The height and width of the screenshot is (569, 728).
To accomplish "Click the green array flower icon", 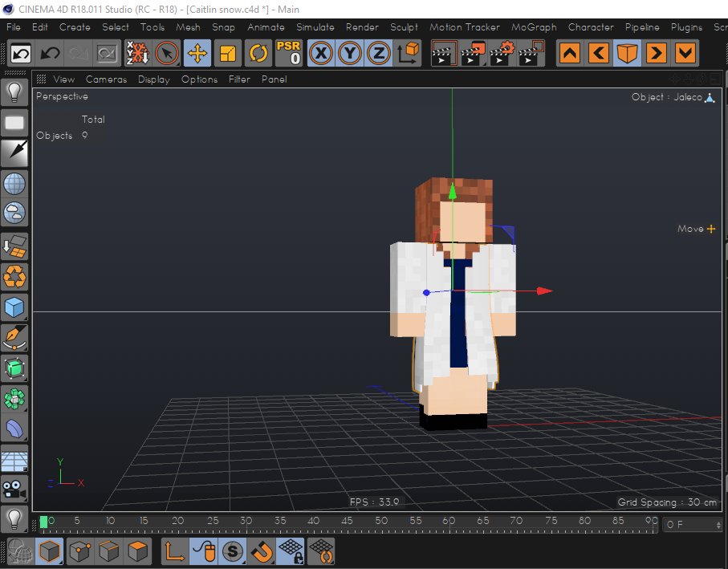I will click(14, 399).
